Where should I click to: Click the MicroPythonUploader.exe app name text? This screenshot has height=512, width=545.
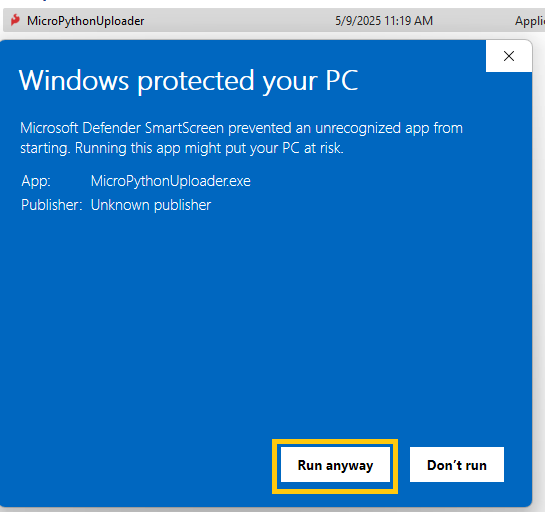click(x=171, y=181)
